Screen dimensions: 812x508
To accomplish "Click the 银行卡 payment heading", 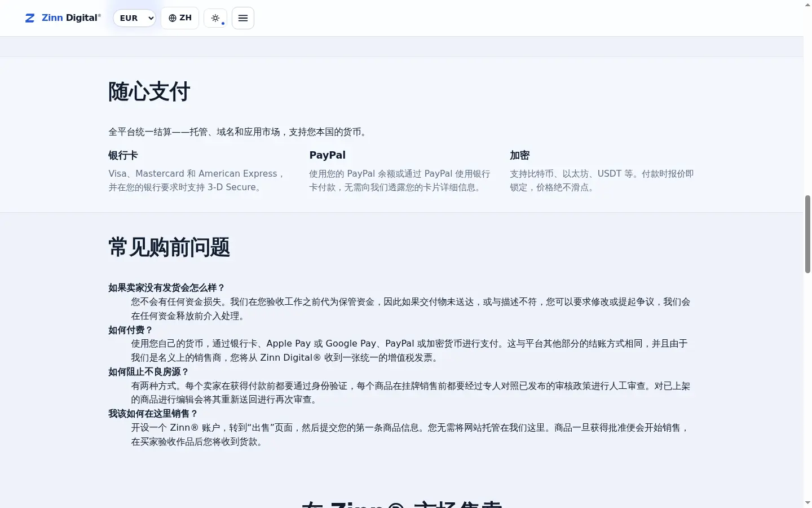I will coord(123,155).
